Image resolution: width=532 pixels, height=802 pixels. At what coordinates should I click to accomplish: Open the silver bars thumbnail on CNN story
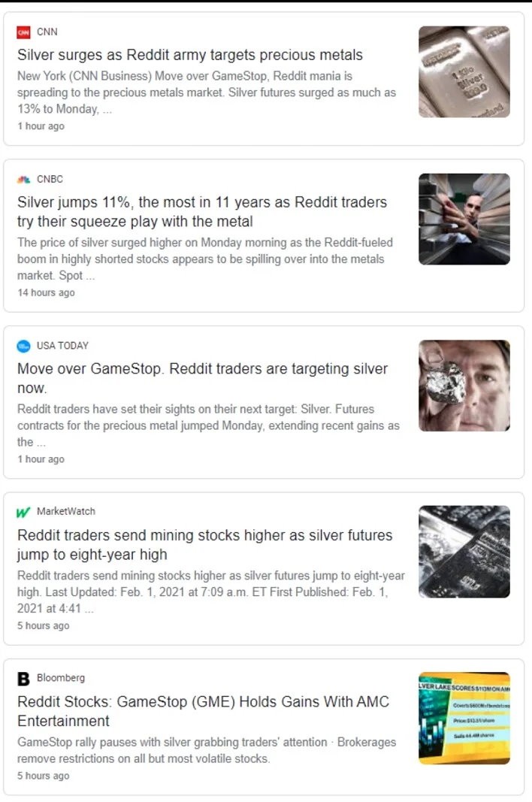(x=464, y=71)
